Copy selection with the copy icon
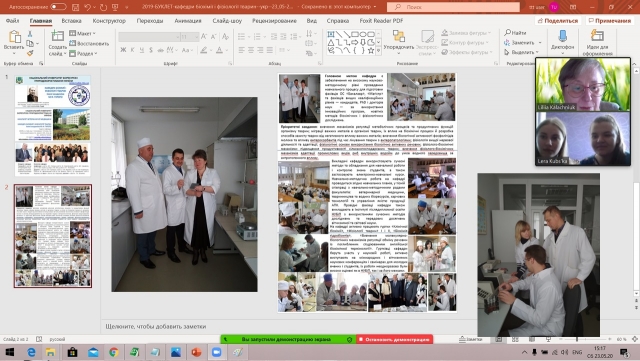Screen dimensions: 640x361 [x=30, y=43]
